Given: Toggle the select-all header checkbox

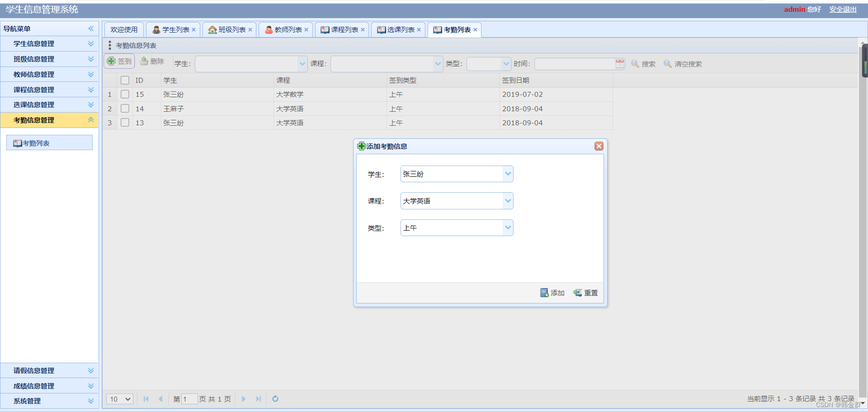Looking at the screenshot, I should pyautogui.click(x=125, y=80).
